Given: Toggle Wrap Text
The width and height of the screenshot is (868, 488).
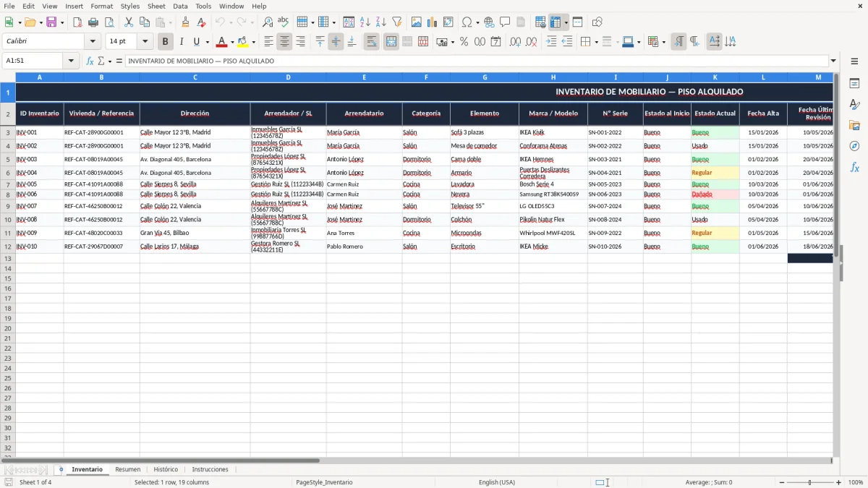Looking at the screenshot, I should (x=372, y=42).
